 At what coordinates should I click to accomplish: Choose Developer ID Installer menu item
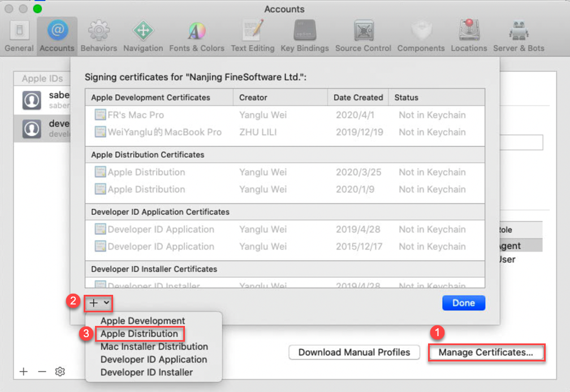(x=146, y=372)
